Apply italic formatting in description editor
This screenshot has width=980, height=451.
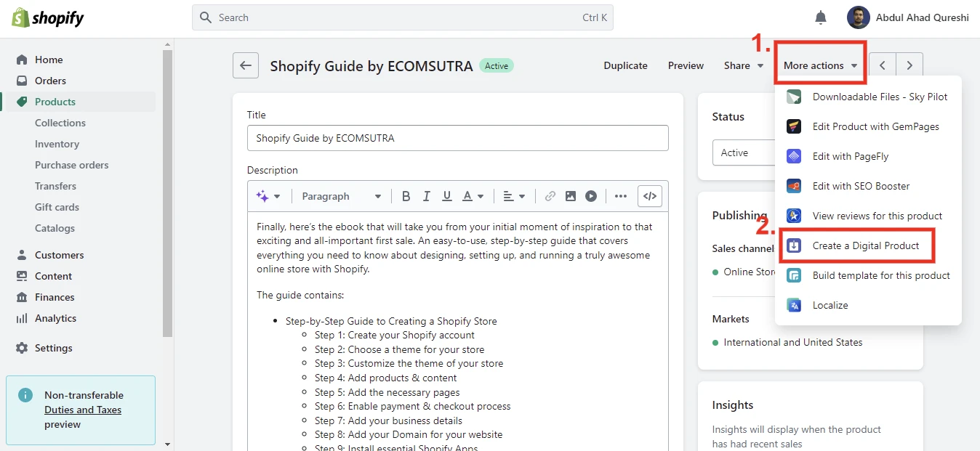427,196
